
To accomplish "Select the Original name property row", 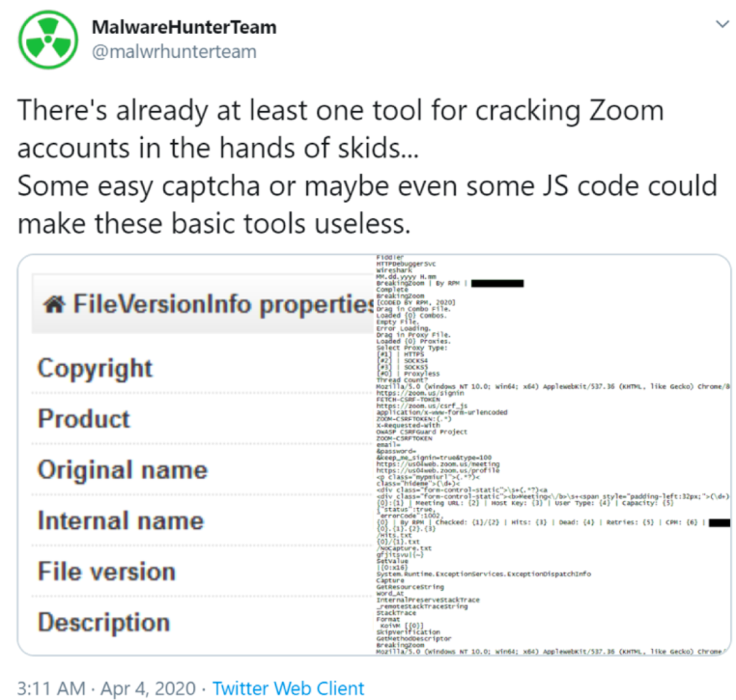I will pyautogui.click(x=122, y=470).
